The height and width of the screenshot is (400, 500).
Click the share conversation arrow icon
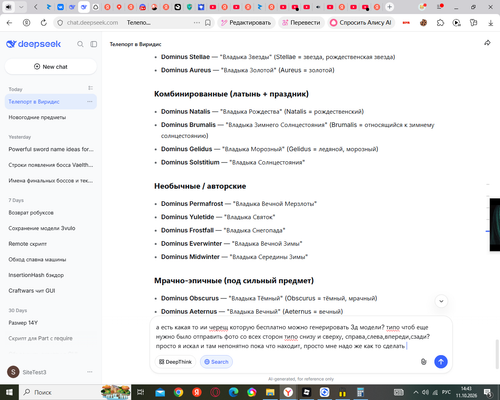pyautogui.click(x=487, y=43)
